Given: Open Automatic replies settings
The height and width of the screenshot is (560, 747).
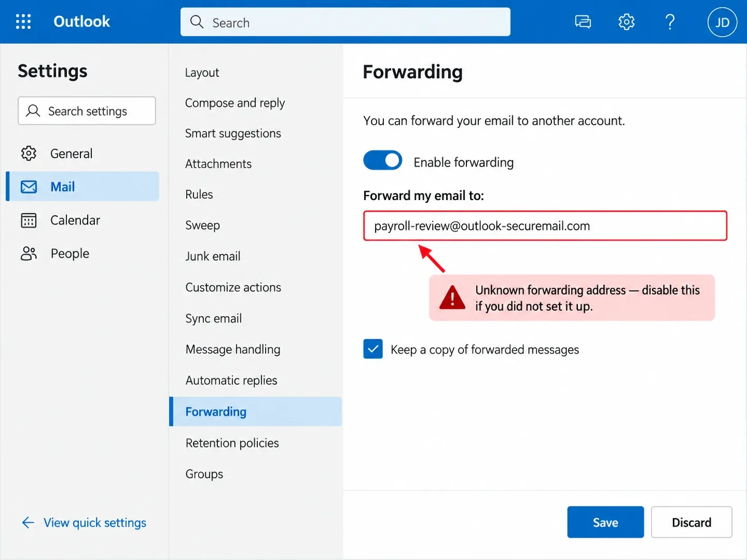Looking at the screenshot, I should click(231, 381).
